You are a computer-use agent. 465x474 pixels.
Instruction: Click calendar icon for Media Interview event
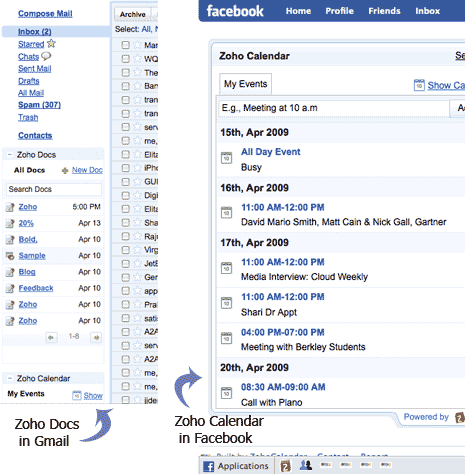point(226,268)
